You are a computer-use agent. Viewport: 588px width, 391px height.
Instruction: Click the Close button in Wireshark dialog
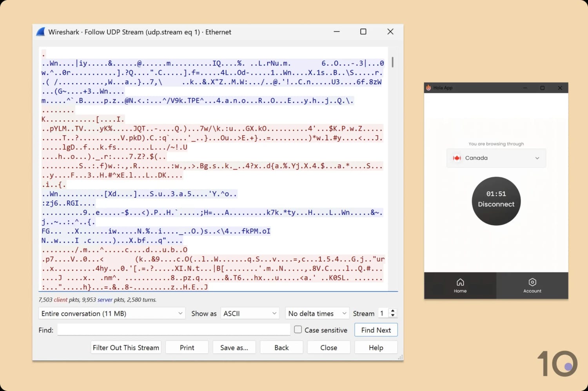(328, 348)
